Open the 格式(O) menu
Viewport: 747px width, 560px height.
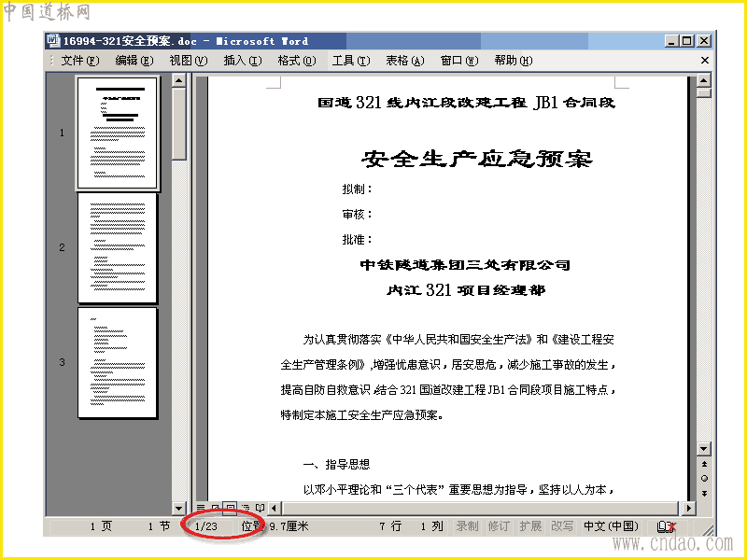point(297,61)
